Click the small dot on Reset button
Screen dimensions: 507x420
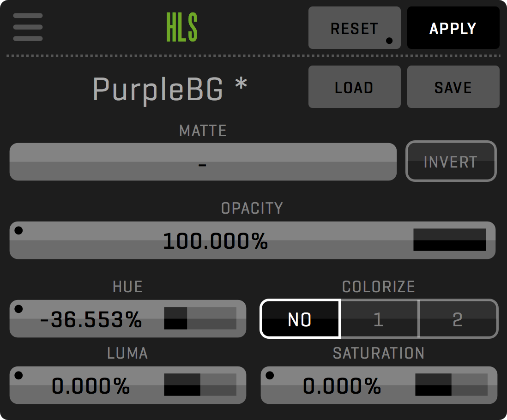click(x=389, y=41)
